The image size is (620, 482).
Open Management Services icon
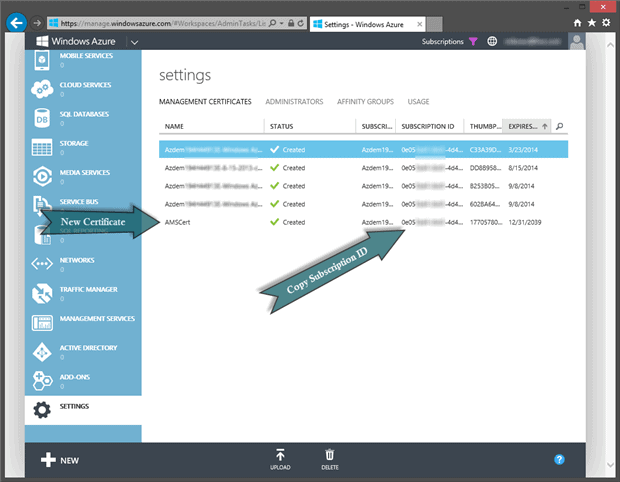tap(42, 323)
